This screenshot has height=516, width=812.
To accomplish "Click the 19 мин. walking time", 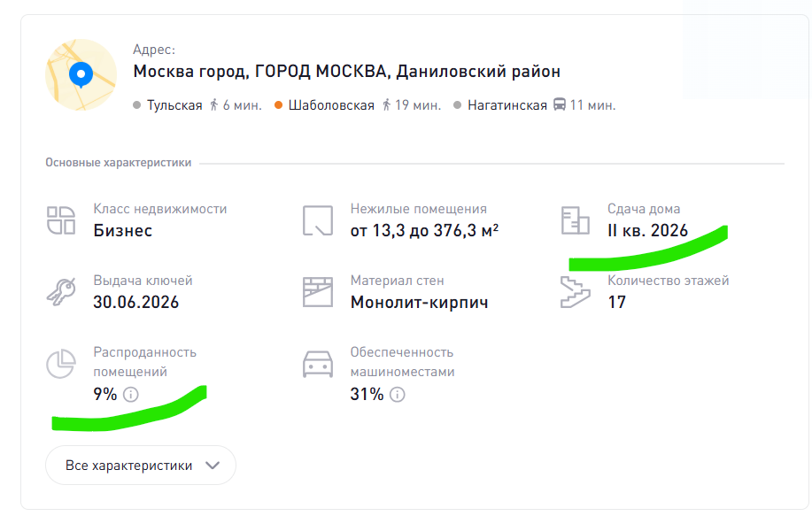I will point(418,105).
